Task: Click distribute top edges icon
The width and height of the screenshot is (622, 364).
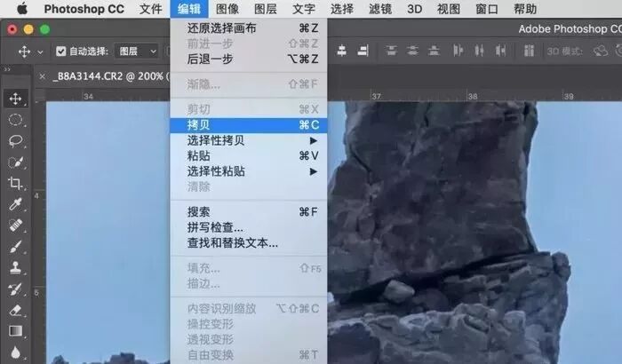Action: pyautogui.click(x=392, y=51)
